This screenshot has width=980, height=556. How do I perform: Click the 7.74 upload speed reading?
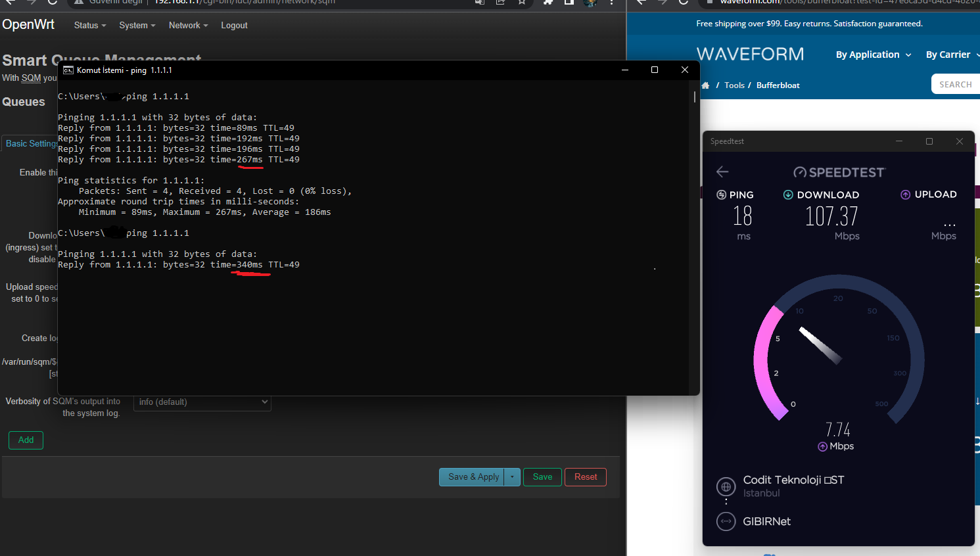838,430
